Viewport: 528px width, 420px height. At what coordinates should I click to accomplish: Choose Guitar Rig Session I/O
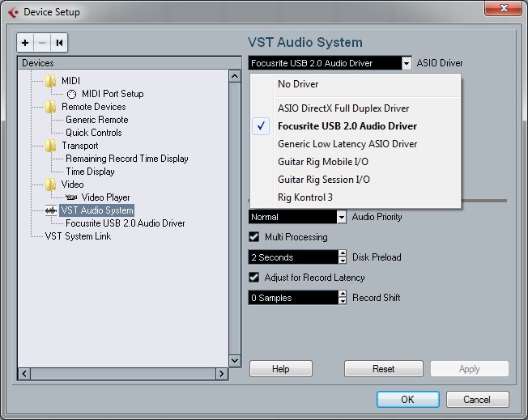click(324, 180)
